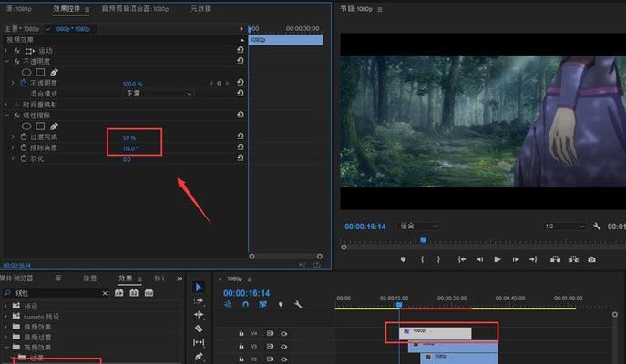Toggle animation stopwatch for 不透明度
The height and width of the screenshot is (364, 626).
[x=24, y=83]
